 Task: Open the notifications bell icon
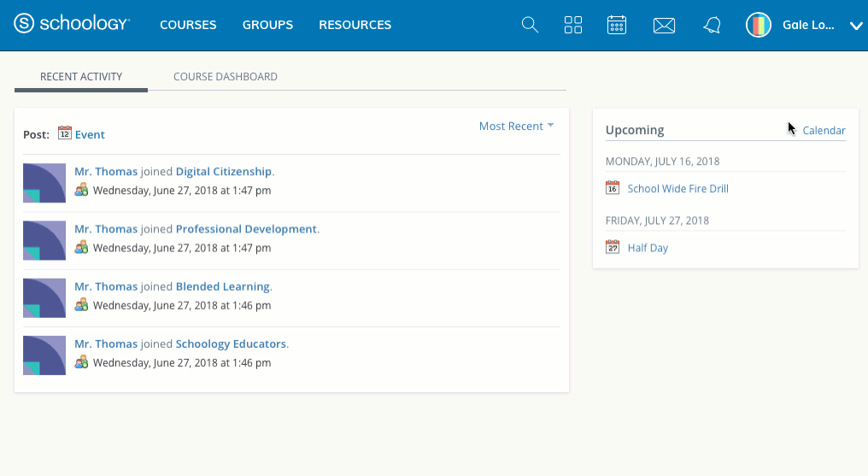pos(711,26)
